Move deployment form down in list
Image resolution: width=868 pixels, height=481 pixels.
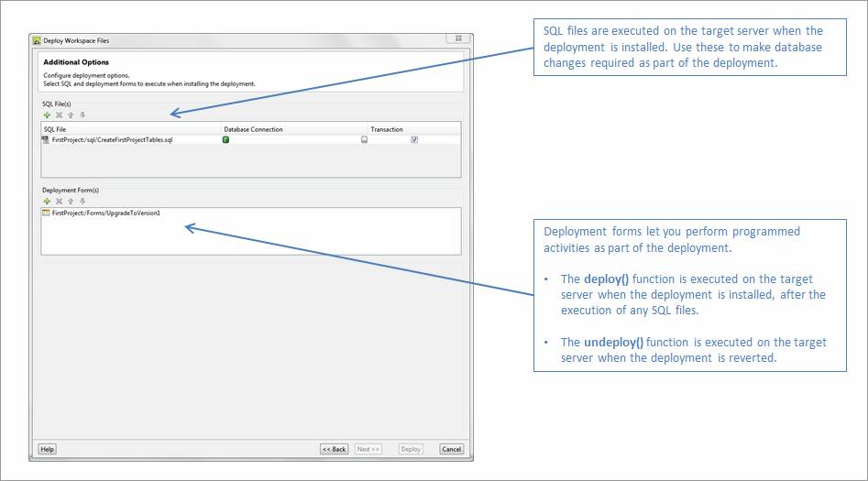coord(82,201)
